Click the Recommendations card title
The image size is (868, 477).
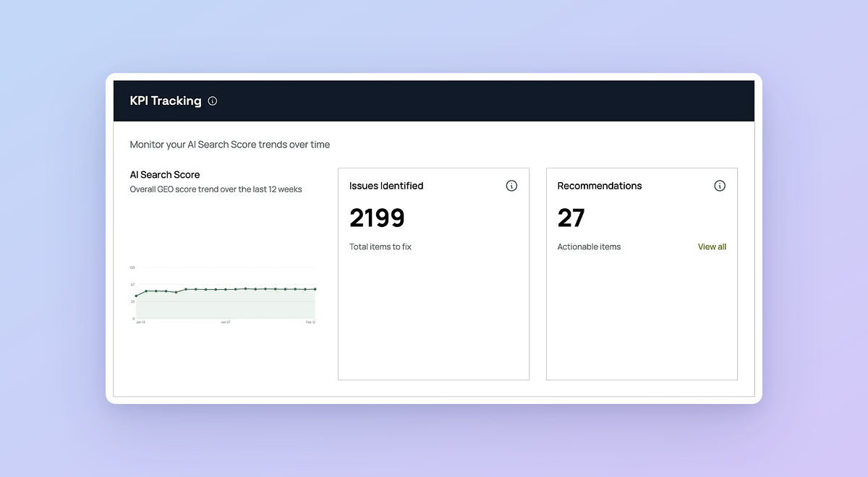(x=600, y=186)
